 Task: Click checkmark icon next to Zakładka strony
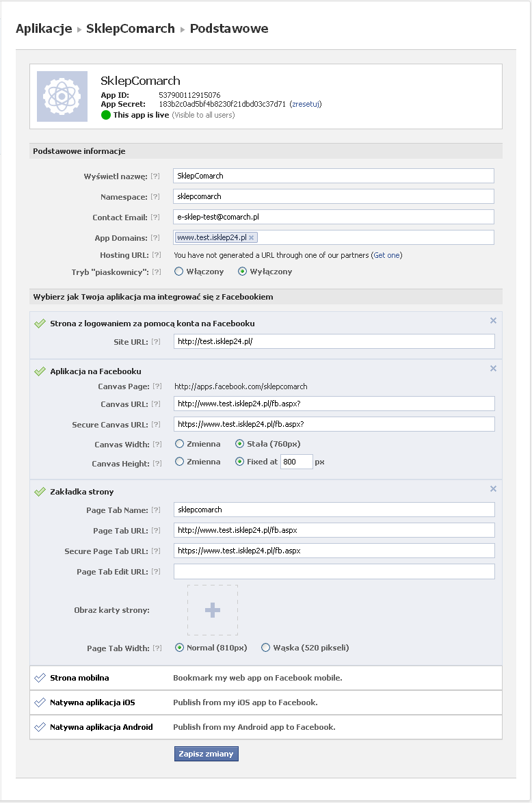click(40, 492)
